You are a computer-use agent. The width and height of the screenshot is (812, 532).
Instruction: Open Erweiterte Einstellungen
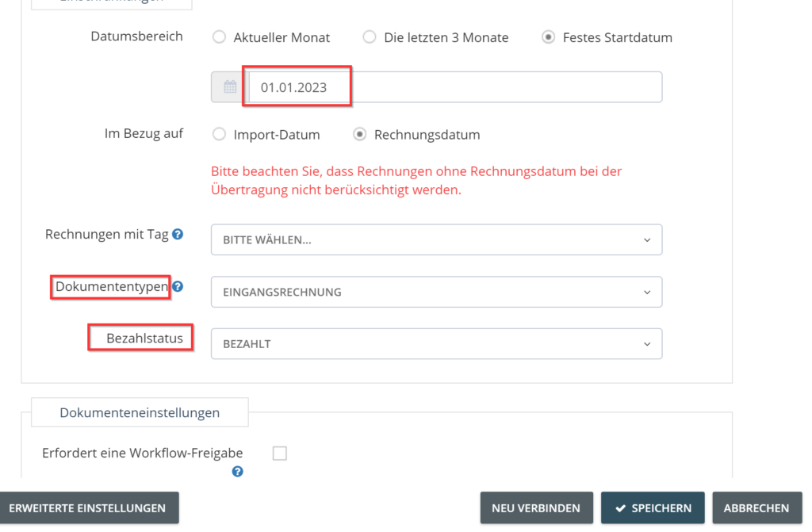89,508
